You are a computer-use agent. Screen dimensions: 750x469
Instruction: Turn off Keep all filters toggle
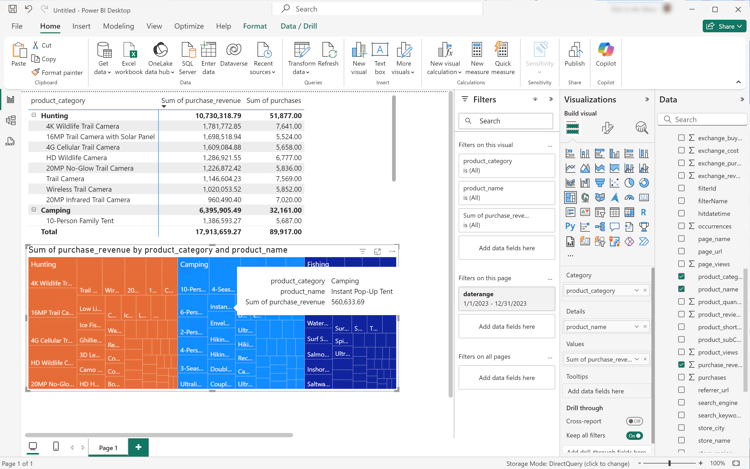[634, 436]
